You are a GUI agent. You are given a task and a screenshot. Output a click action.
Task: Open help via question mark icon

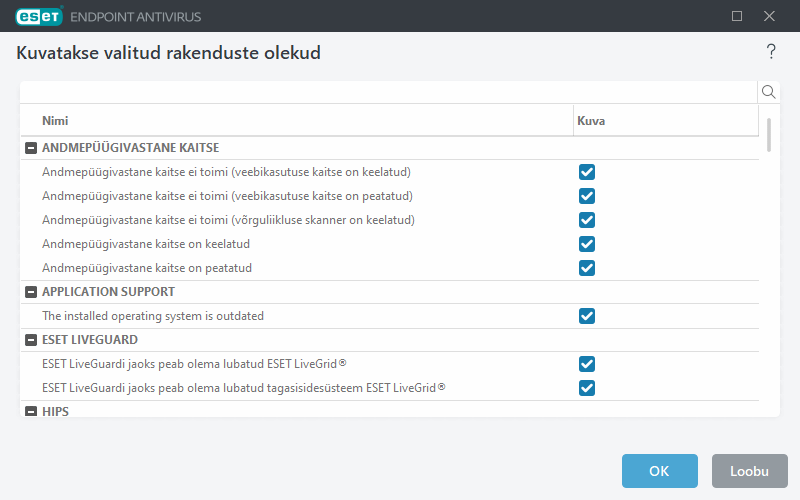[x=771, y=52]
